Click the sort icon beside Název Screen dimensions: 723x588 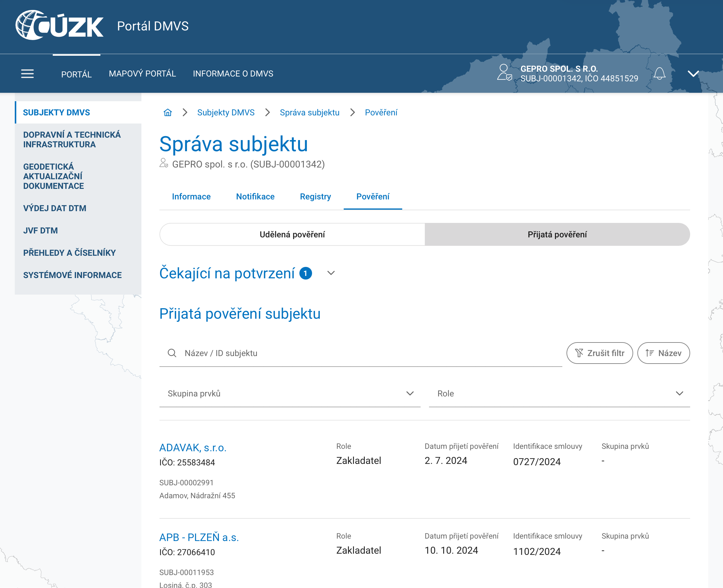click(x=649, y=353)
